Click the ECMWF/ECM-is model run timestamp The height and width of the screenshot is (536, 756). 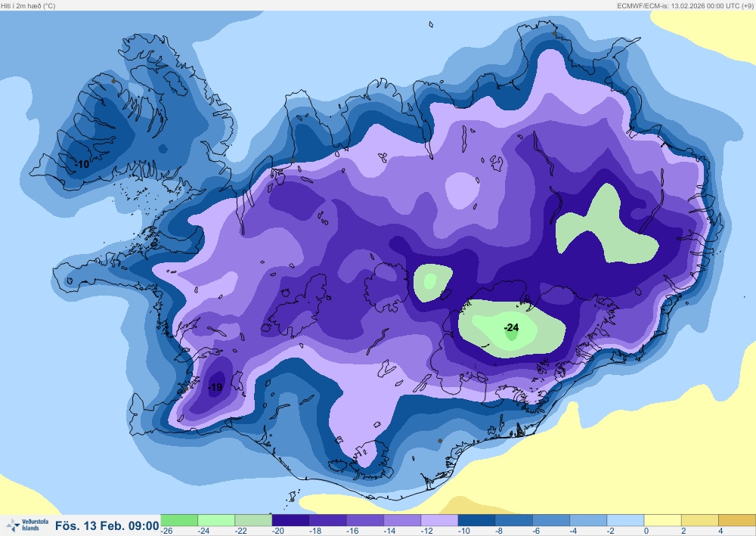coord(685,6)
